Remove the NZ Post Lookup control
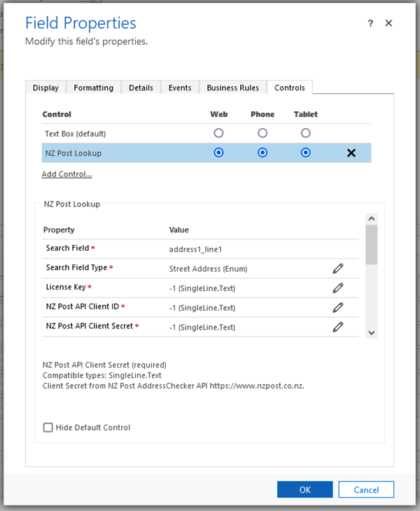Screen dimensions: 420x511 [x=351, y=153]
